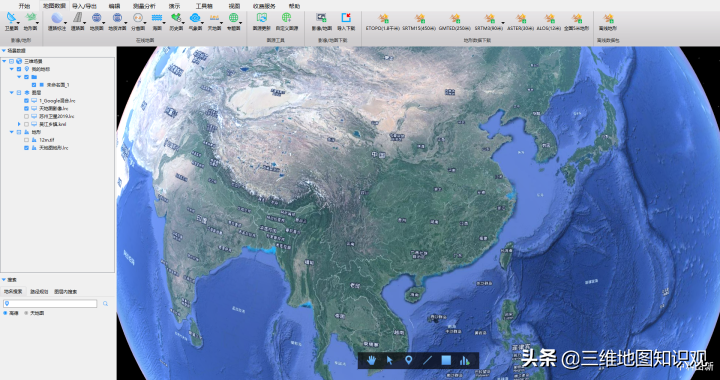
Task: Open the 视图 ribbon tab
Action: coord(234,6)
